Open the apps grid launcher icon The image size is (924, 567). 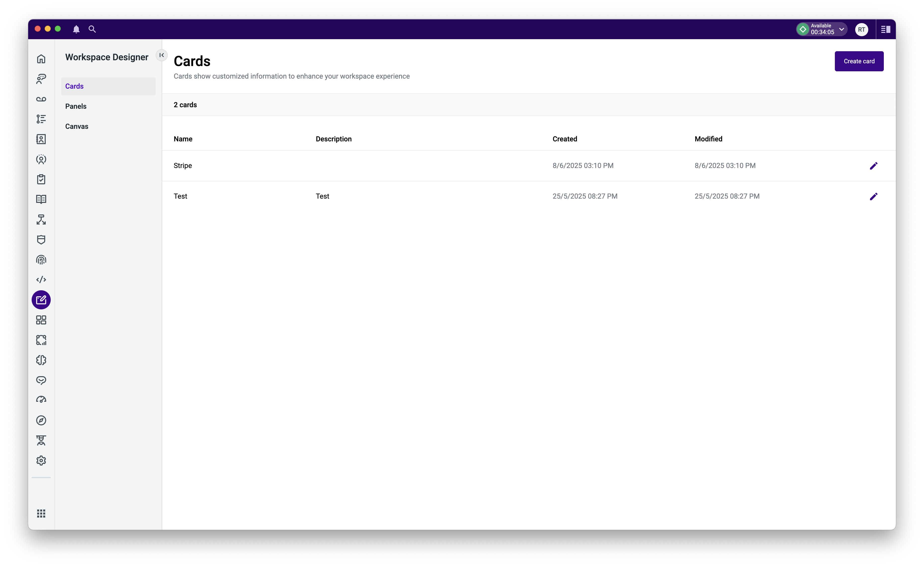coord(41,513)
